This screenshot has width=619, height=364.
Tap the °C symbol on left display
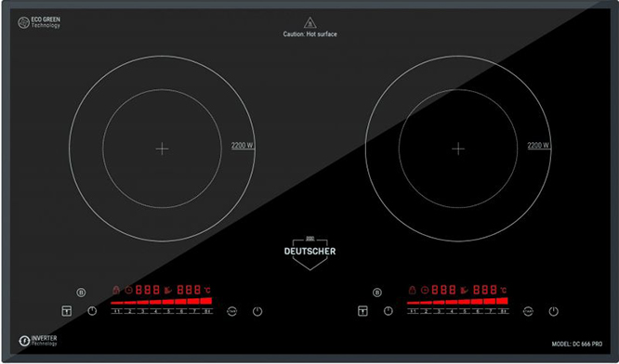point(207,291)
